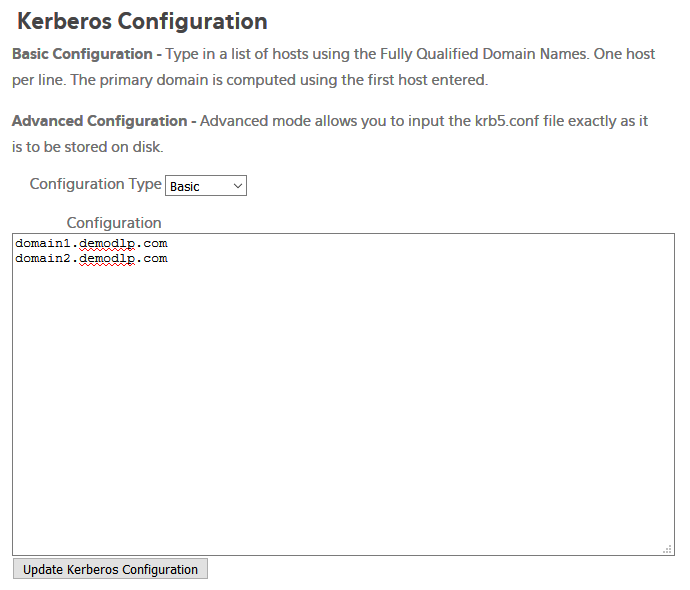
Task: Place cursor in domain1.demodlp.com line
Action: pyautogui.click(x=91, y=243)
